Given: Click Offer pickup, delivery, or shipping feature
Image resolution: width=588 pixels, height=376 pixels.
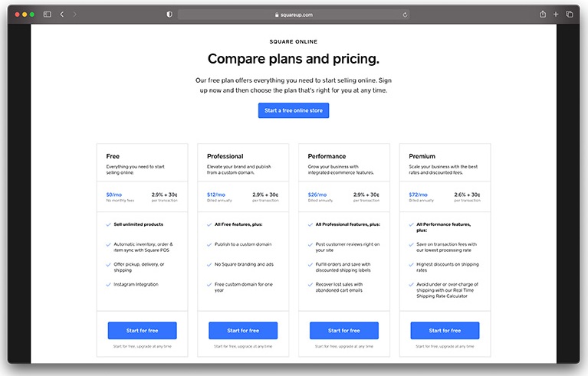Looking at the screenshot, I should (139, 267).
